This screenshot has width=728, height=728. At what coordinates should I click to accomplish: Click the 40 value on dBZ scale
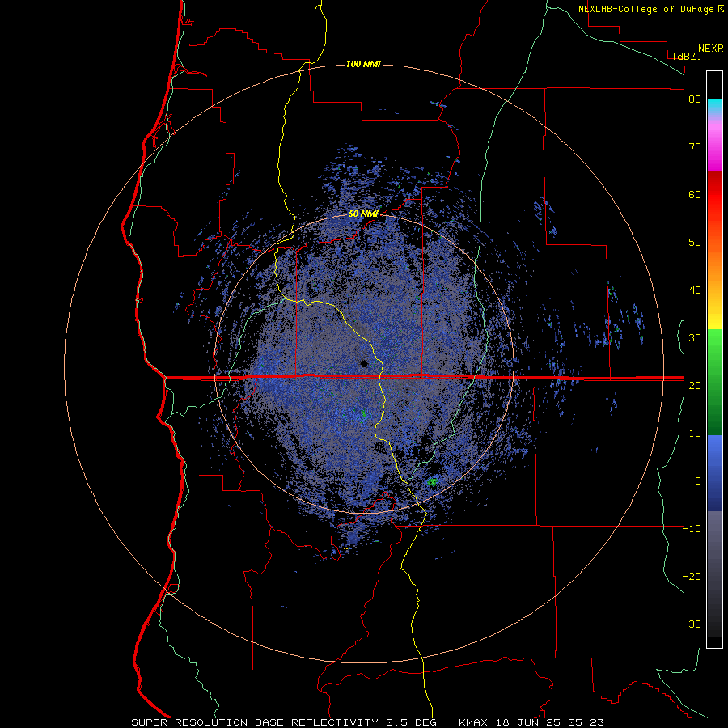pyautogui.click(x=695, y=290)
